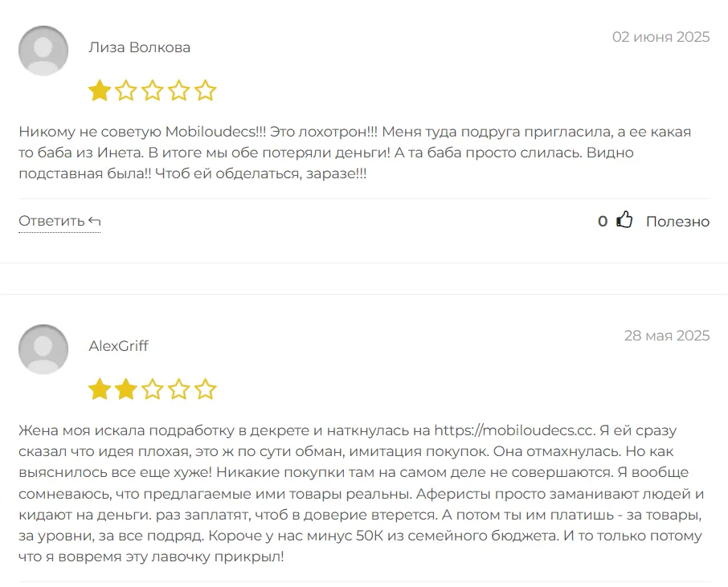Image resolution: width=728 pixels, height=587 pixels.
Task: Click fourth star in AlexGriff's rating
Action: point(179,390)
